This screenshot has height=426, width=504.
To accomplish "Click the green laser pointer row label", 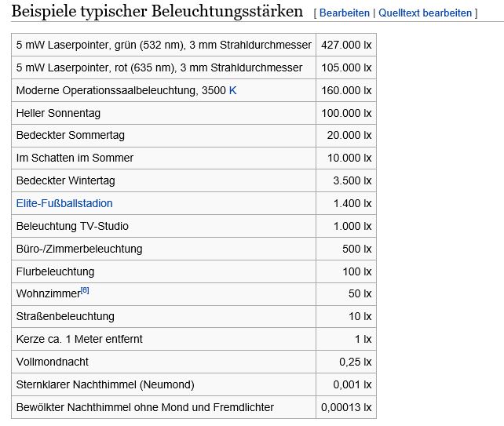I will pyautogui.click(x=163, y=45).
